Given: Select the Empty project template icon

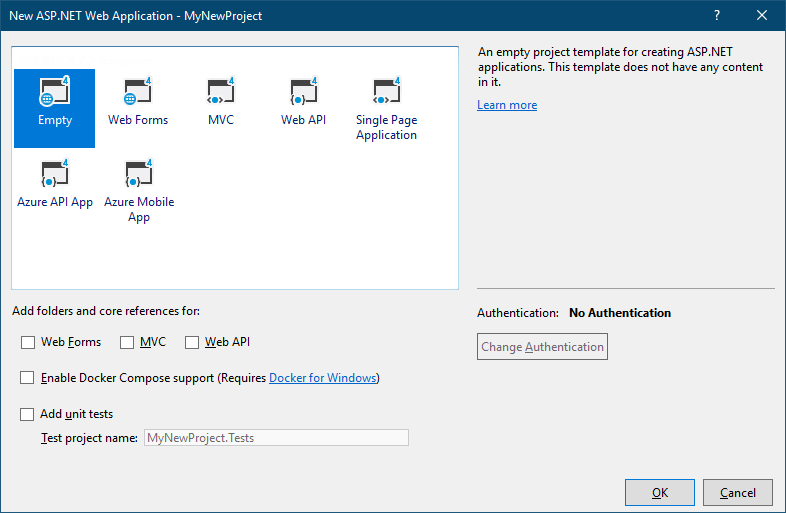Looking at the screenshot, I should pyautogui.click(x=54, y=92).
